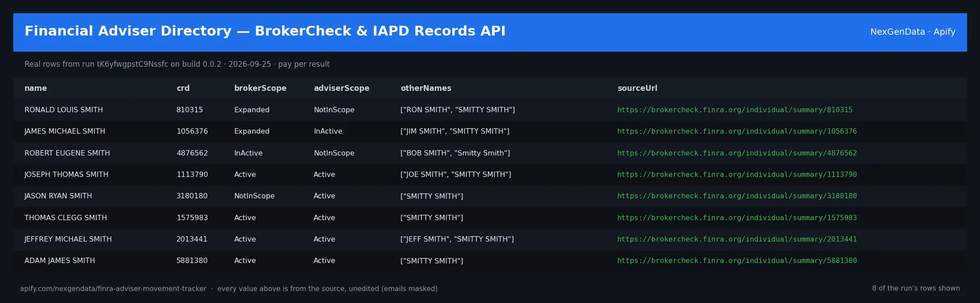Viewport: 980px width, 303px height.
Task: Select the JOSEPH THOMAS SMITH name cell
Action: (66, 174)
